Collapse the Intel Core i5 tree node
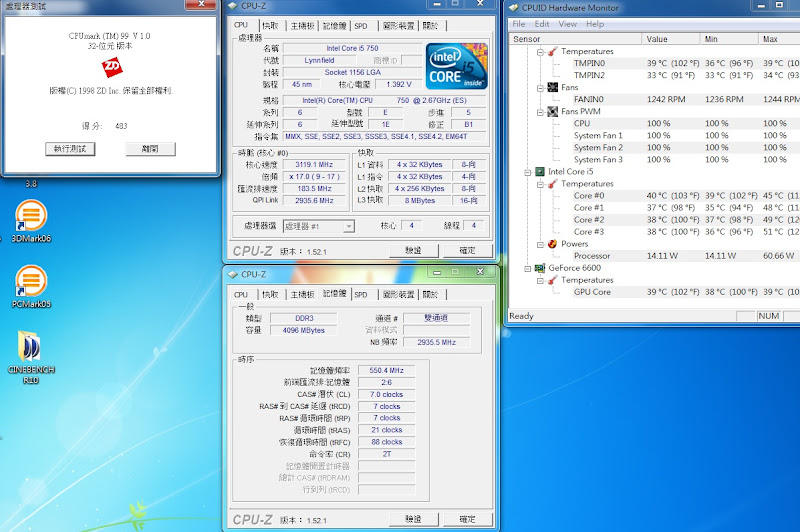 point(528,172)
